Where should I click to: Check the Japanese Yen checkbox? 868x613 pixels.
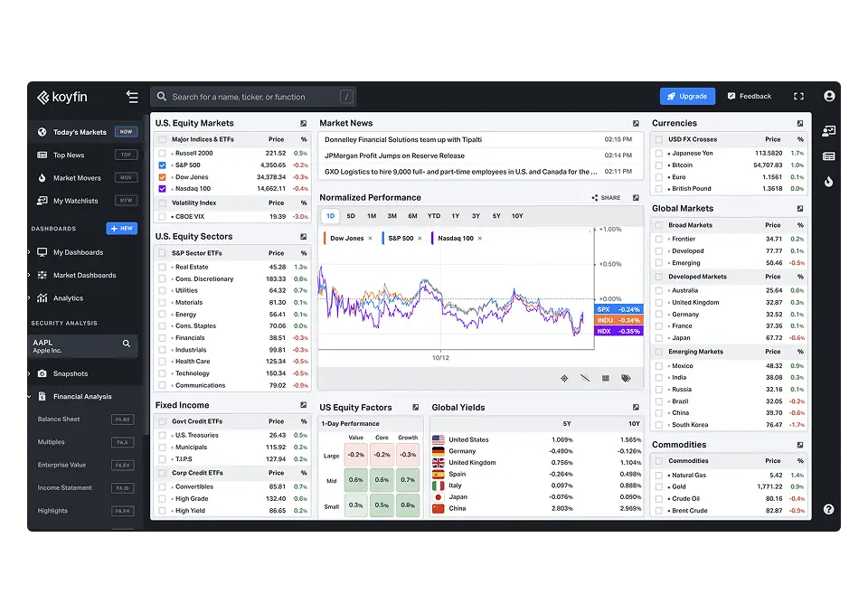[x=659, y=154]
